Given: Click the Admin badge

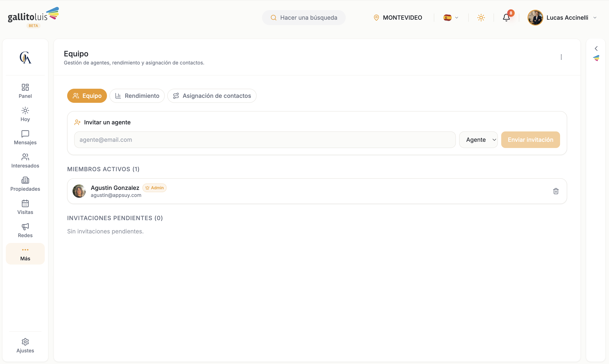Looking at the screenshot, I should pos(154,188).
